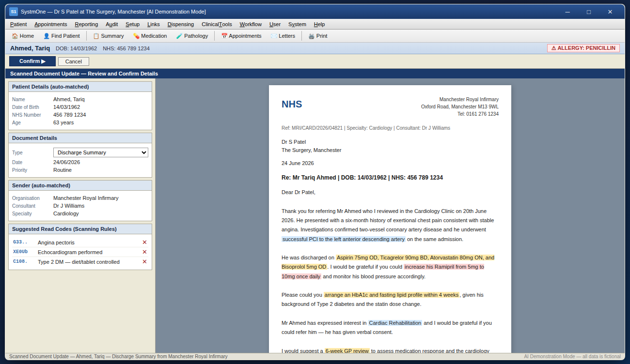Screen dimensions: 630x364
Task: Remove the Angina pectoris read code
Action: (x=144, y=243)
